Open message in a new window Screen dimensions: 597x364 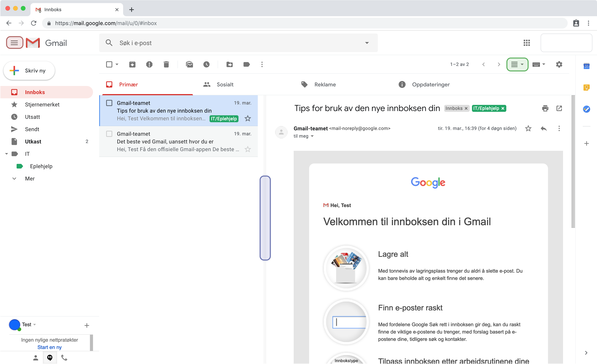coord(559,108)
